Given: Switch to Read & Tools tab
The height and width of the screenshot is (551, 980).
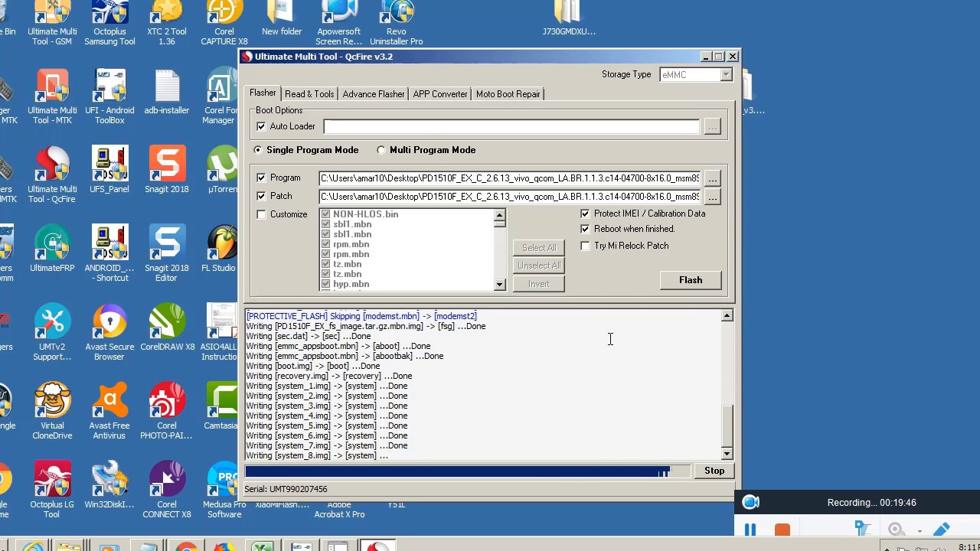Looking at the screenshot, I should [309, 94].
